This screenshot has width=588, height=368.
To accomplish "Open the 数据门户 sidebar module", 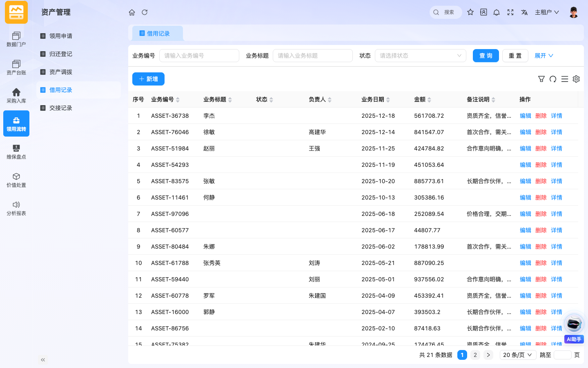I will click(16, 39).
